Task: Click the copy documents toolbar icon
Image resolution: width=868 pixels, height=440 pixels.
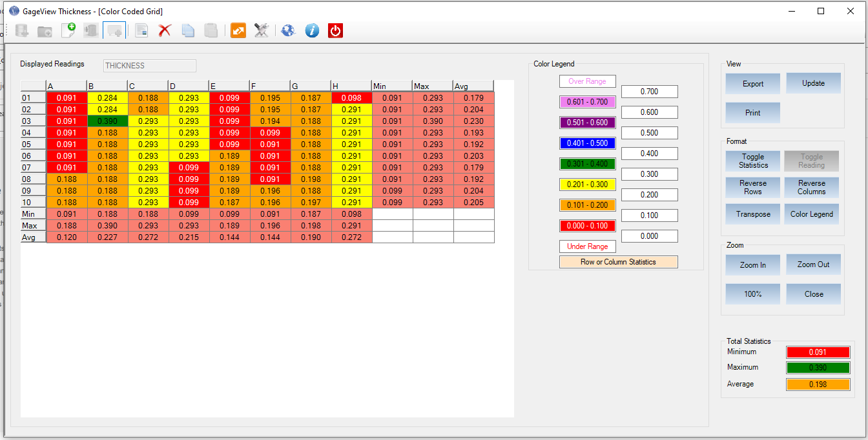Action: (188, 30)
